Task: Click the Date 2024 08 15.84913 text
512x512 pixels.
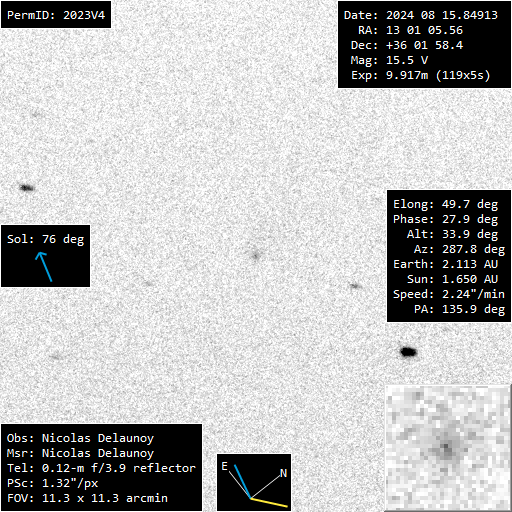Action: pos(421,15)
